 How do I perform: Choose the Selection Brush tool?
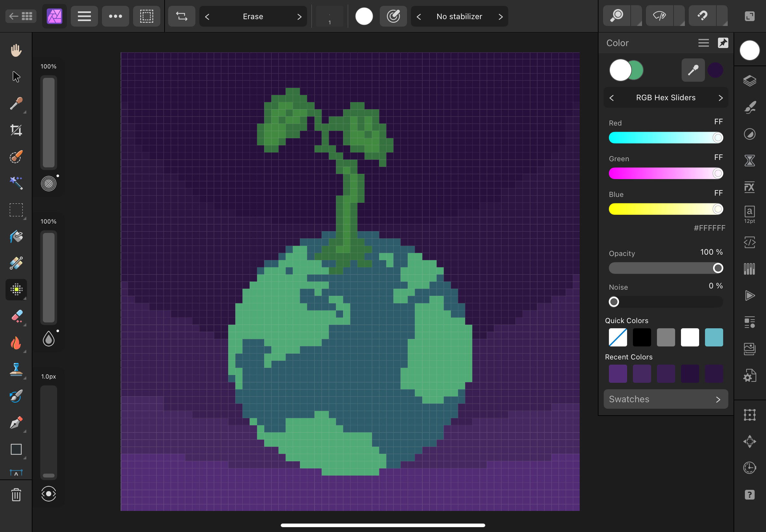[16, 157]
